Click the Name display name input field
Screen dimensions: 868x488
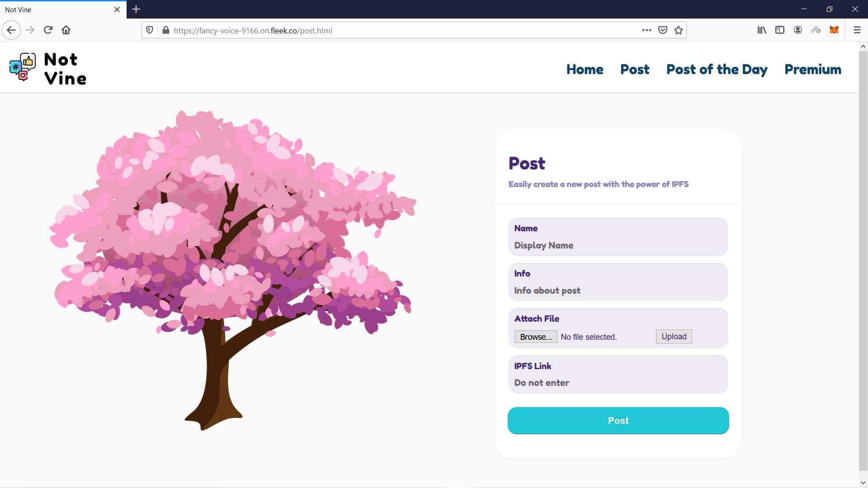coord(618,245)
